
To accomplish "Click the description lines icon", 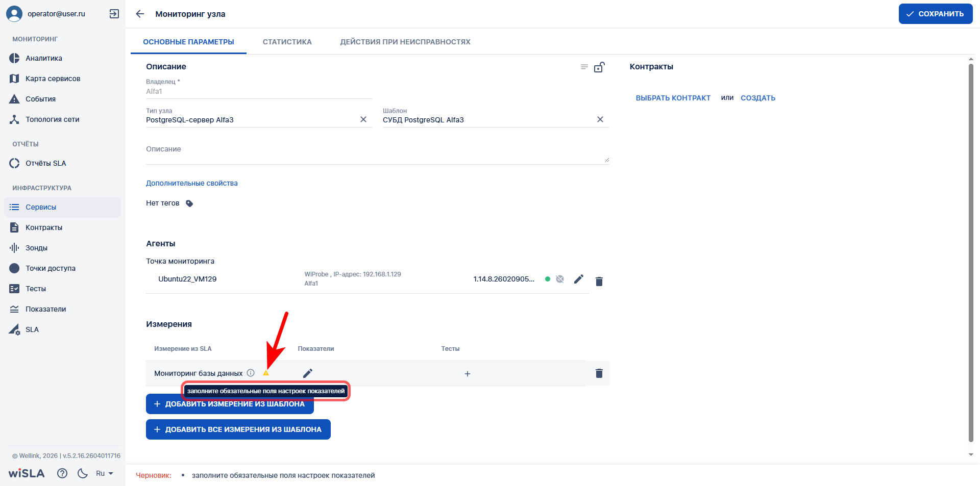I will pos(584,67).
